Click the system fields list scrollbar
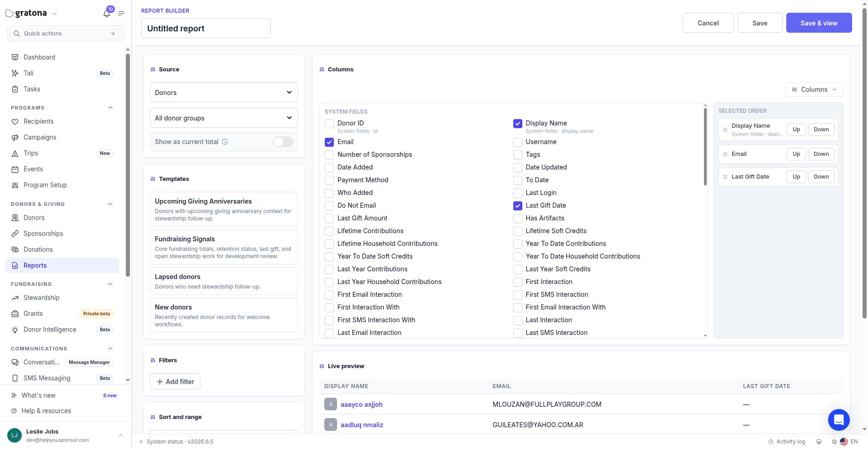868x449 pixels. coord(705,147)
